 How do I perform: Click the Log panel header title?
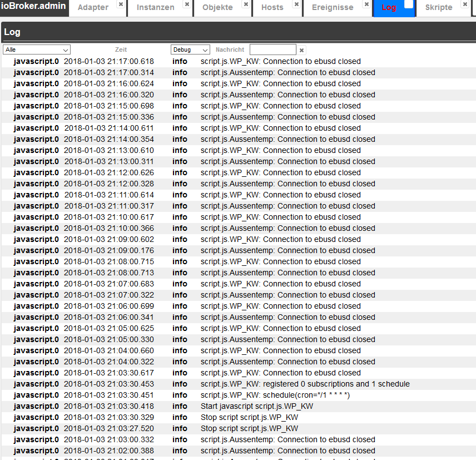12,32
